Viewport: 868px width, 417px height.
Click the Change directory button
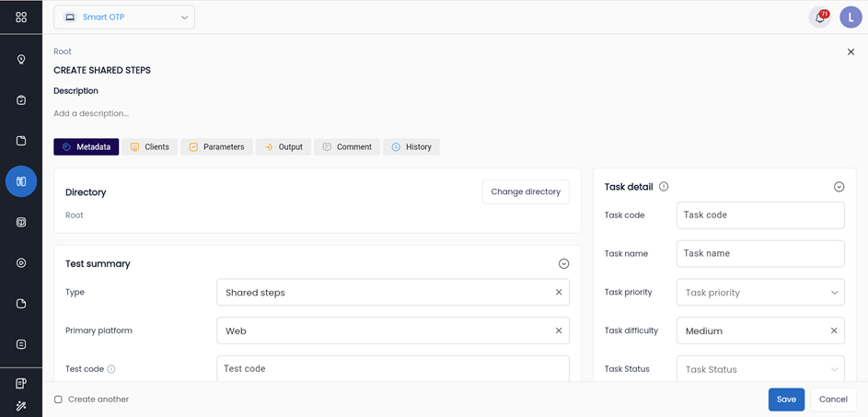[x=526, y=191]
